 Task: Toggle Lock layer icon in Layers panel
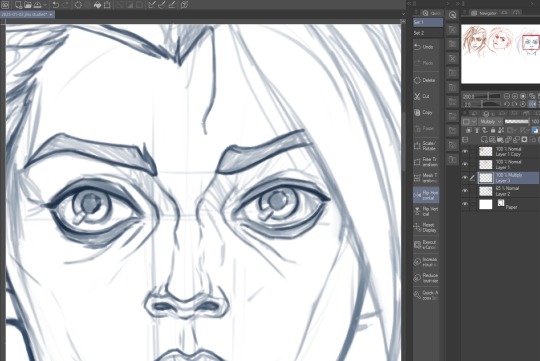pyautogui.click(x=493, y=130)
